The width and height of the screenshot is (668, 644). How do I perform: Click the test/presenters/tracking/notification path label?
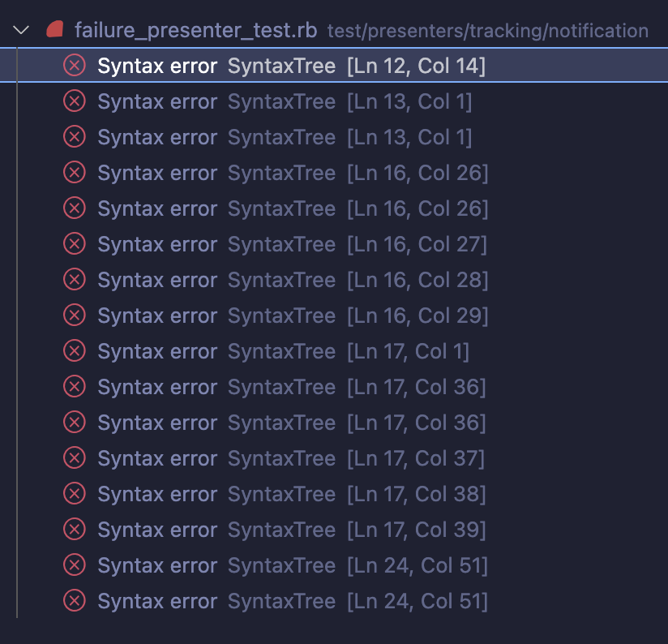click(x=488, y=31)
